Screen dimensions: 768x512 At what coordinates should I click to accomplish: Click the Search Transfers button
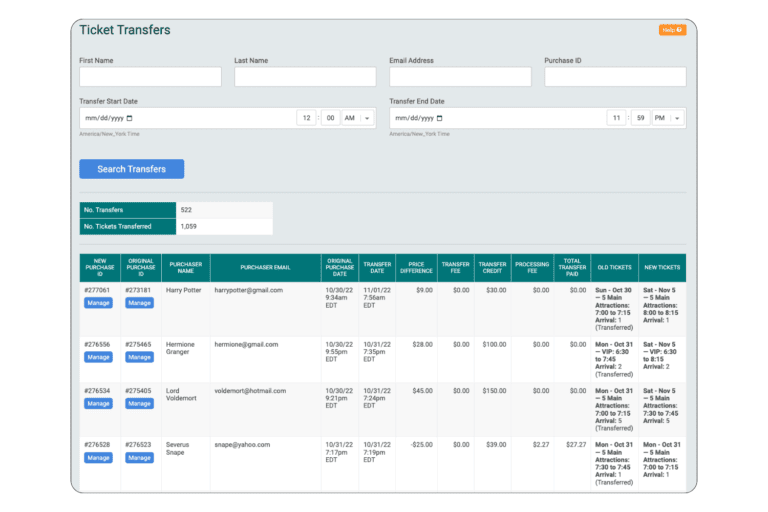coord(132,169)
